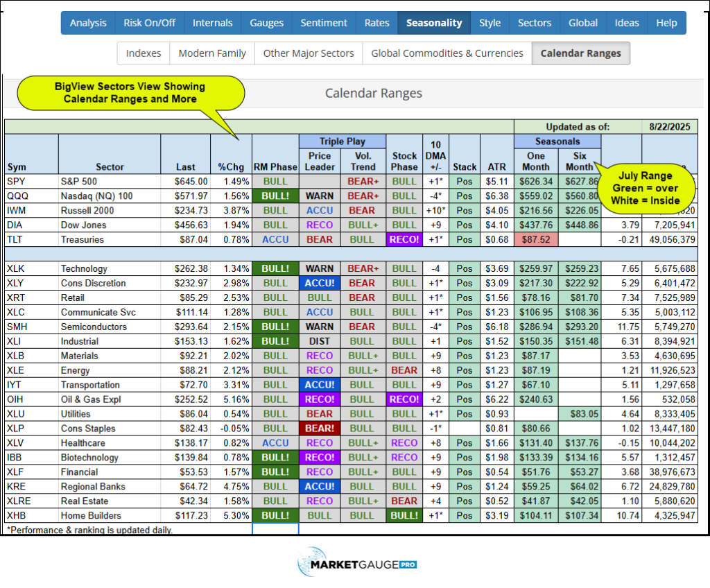Image resolution: width=710 pixels, height=588 pixels.
Task: Switch to Modern Family sub-tab
Action: 212,53
